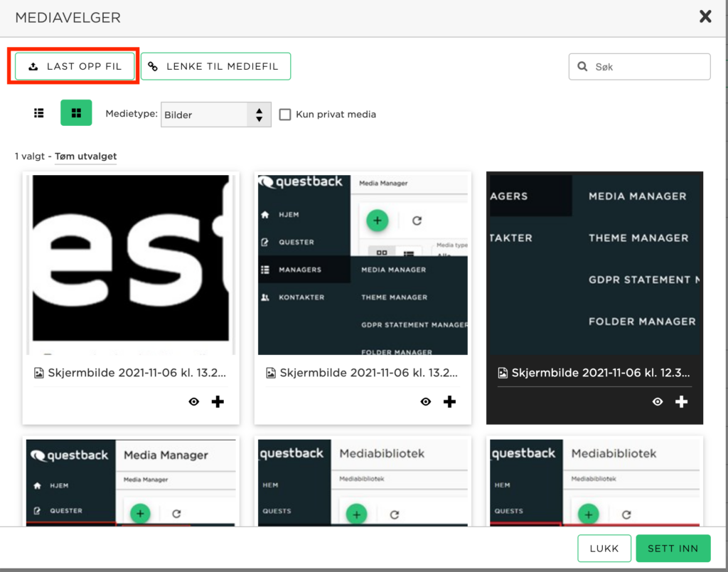
Task: Click the '1 valgt' selection count text
Action: click(30, 157)
